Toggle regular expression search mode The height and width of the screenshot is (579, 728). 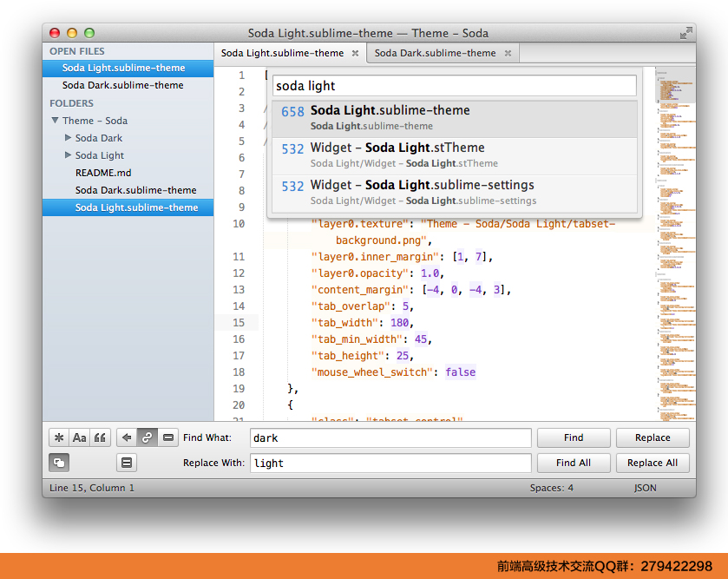tap(58, 438)
